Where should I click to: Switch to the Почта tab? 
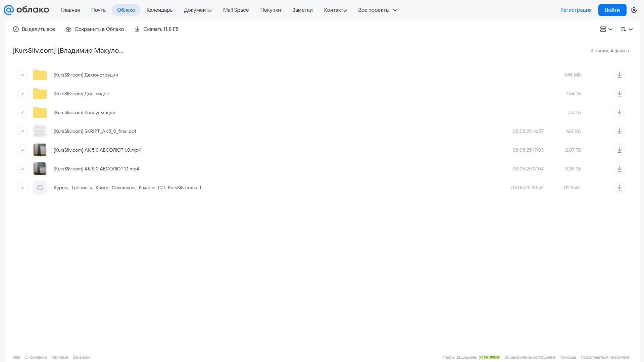tap(98, 10)
